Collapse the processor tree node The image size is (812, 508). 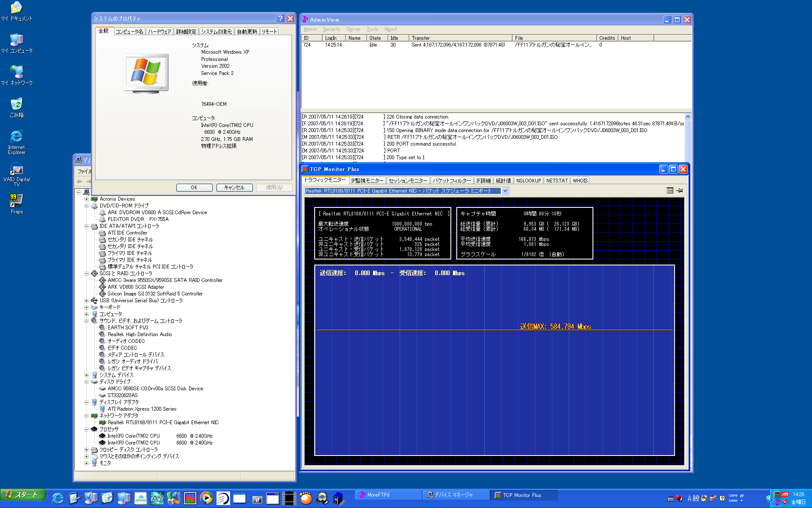point(87,429)
